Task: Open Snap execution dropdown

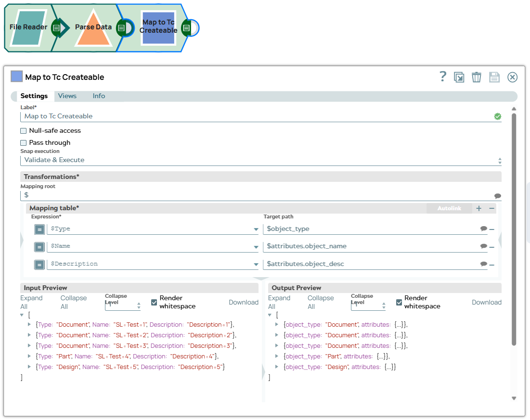Action: coord(260,160)
